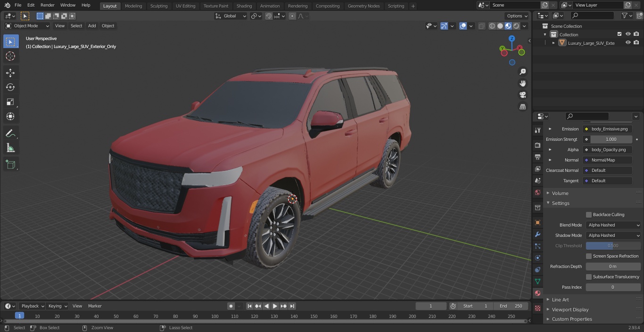Switch perspective/orthographic grid icon
This screenshot has width=644, height=332.
522,107
